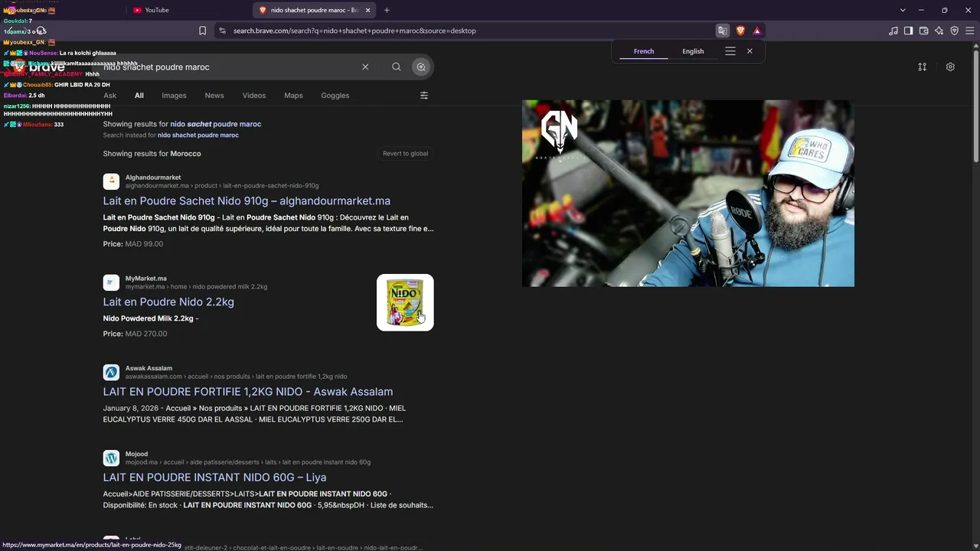Select the All results tab
Screen dimensions: 980x551
pyautogui.click(x=139, y=96)
